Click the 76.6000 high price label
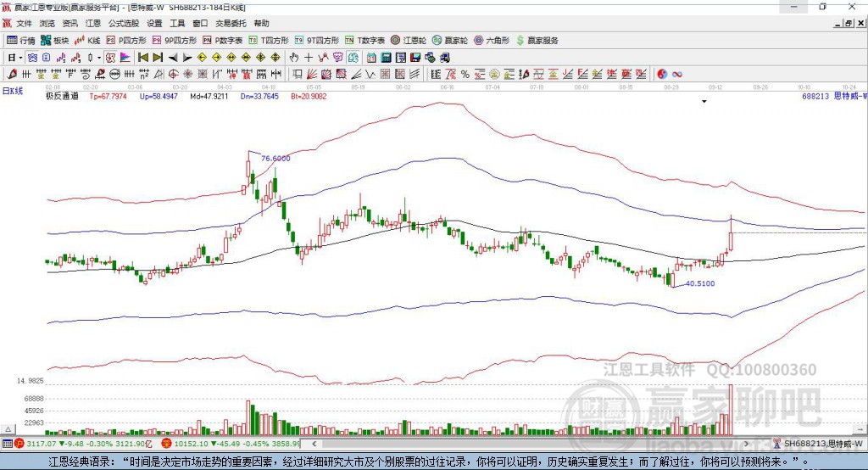 coord(275,158)
